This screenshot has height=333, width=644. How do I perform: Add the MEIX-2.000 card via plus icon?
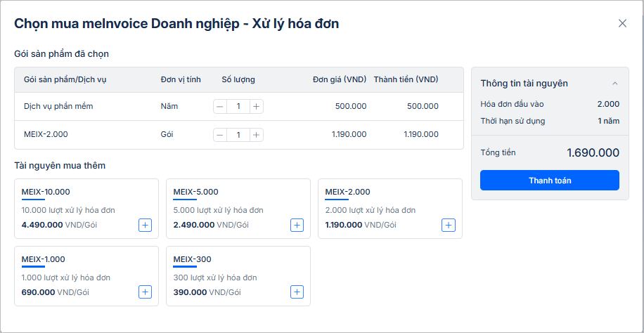(449, 225)
